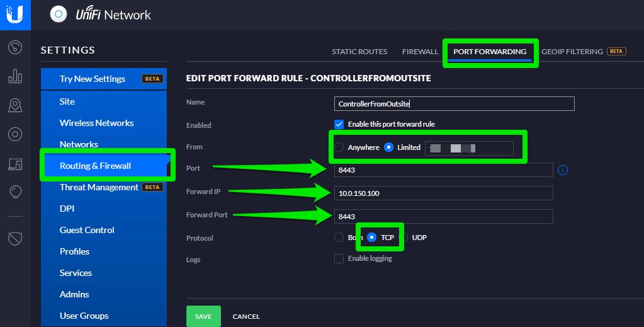Open the Map pin icon
This screenshot has height=327, width=644.
pos(15,105)
